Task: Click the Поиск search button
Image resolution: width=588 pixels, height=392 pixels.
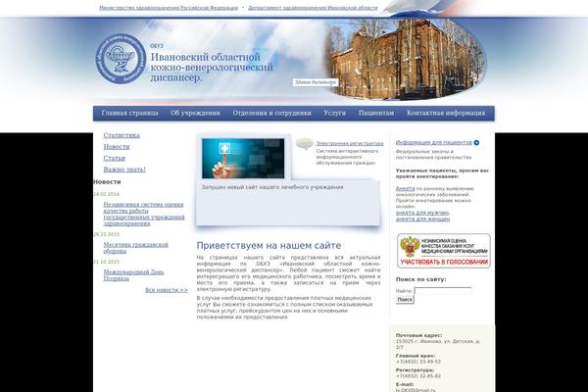Action: point(405,299)
